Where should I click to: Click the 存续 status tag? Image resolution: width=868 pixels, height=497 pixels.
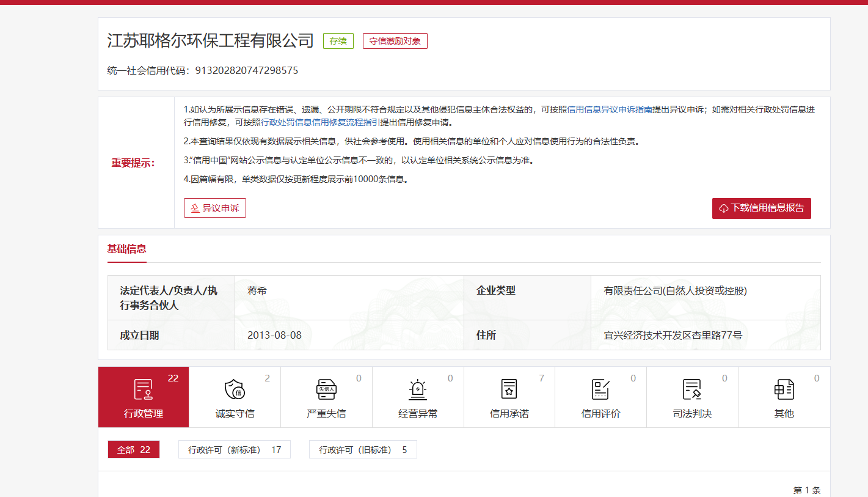click(x=338, y=41)
